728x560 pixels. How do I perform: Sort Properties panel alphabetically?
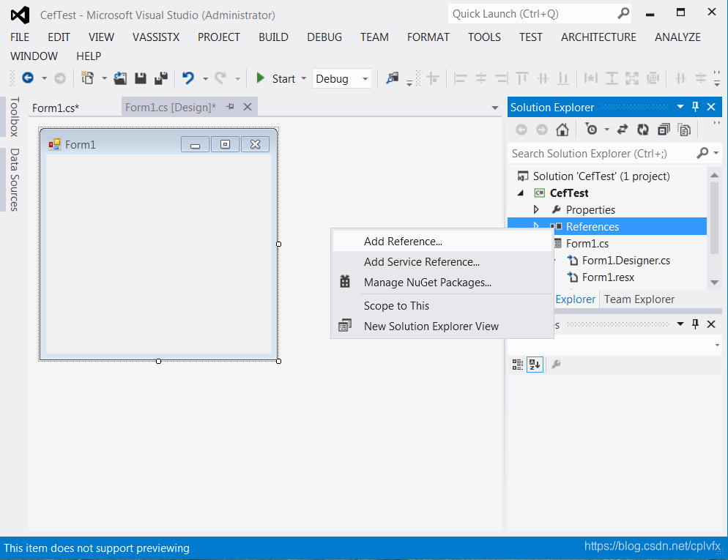535,365
